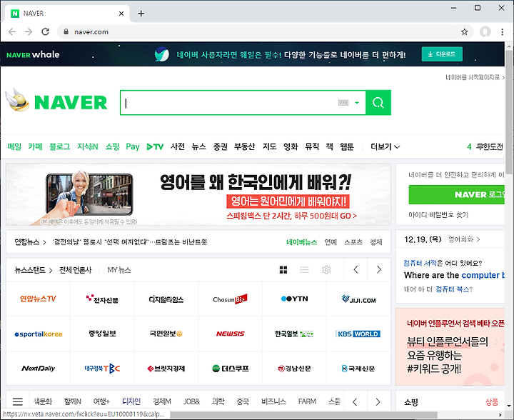Close the NAVER browser tab
Viewport: 514px width, 420px height.
tap(121, 14)
